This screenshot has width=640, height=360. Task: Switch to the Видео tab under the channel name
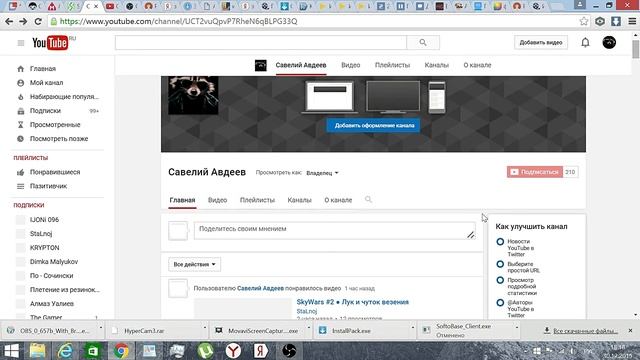coord(218,200)
